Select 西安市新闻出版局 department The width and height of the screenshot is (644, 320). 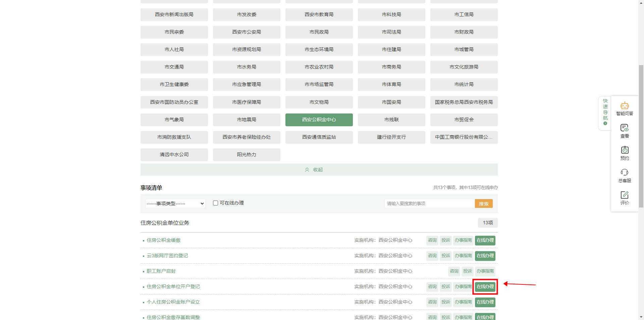(174, 14)
